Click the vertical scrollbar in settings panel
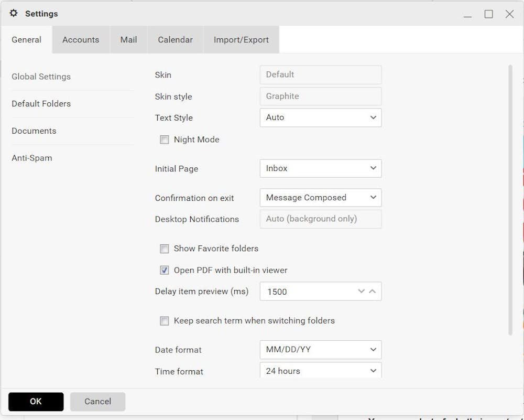 (510, 199)
